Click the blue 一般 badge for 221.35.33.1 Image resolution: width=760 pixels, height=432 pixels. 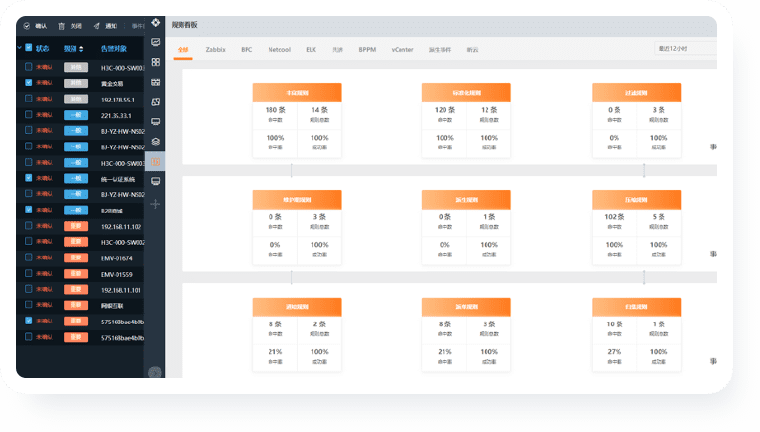pos(76,115)
